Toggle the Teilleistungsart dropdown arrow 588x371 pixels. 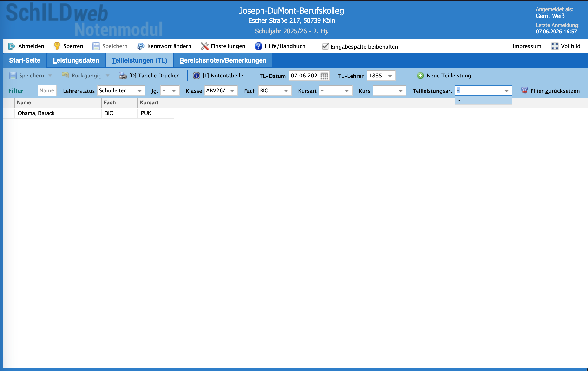coord(506,91)
